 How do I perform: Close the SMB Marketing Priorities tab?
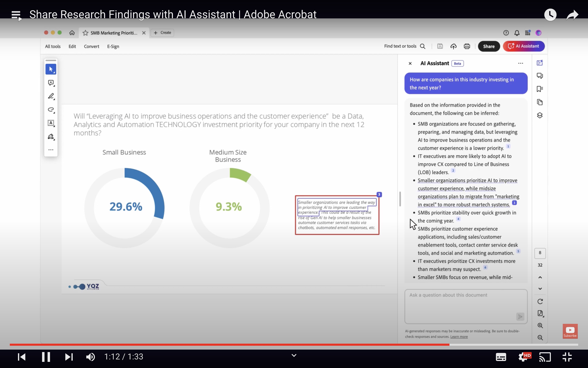tap(144, 33)
